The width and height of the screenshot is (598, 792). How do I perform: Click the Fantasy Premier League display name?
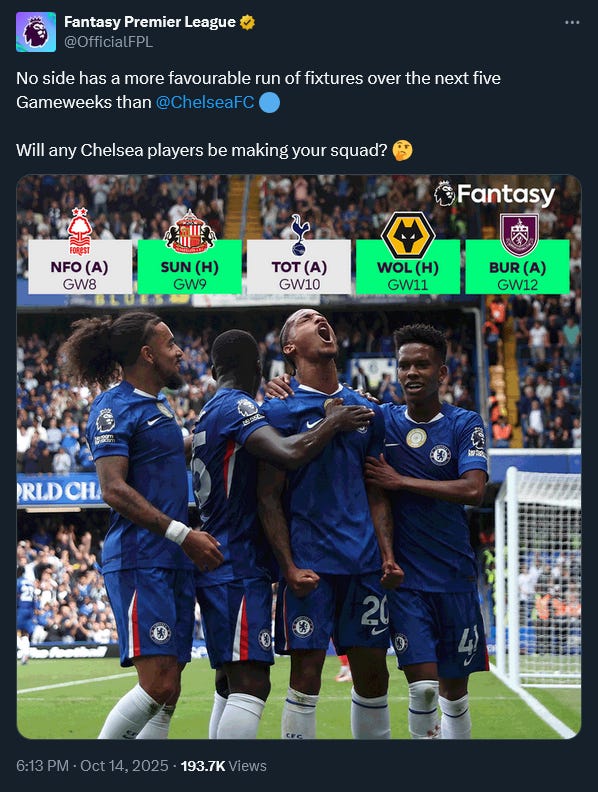click(150, 22)
